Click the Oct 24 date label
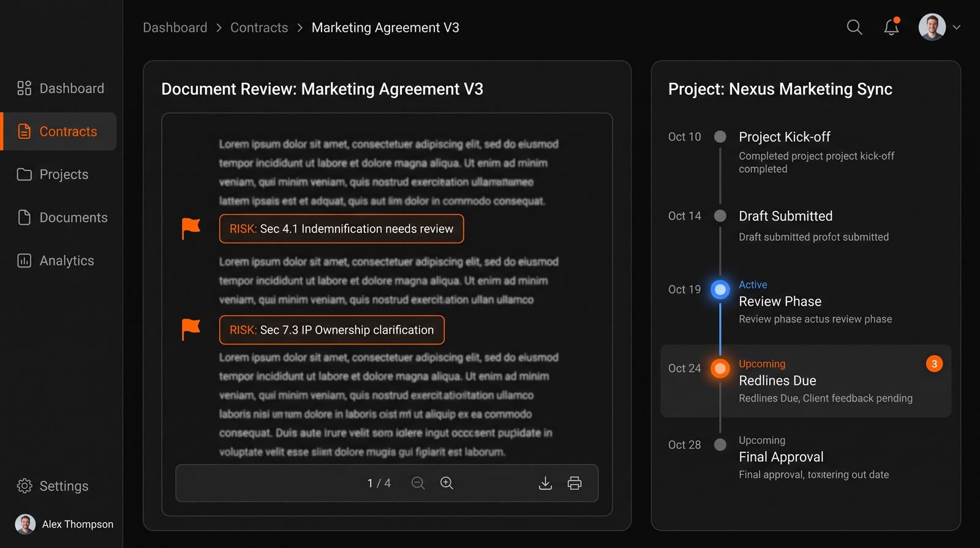 [x=684, y=368]
